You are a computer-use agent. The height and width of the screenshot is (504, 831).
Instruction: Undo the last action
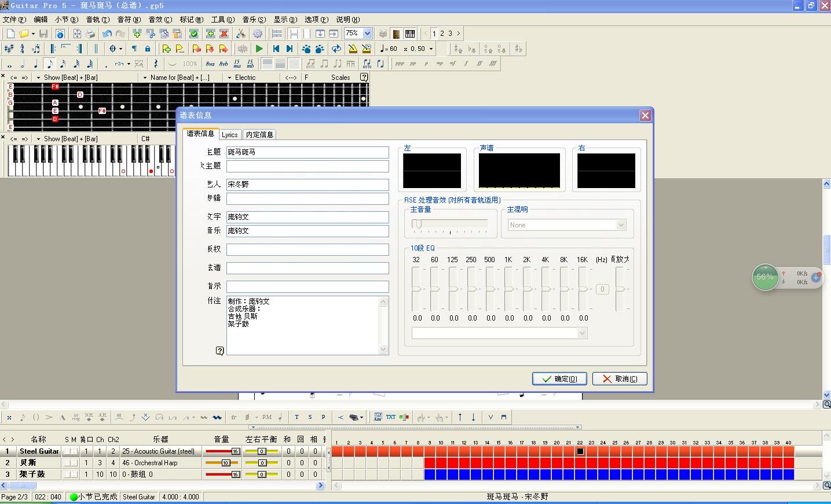[x=107, y=34]
